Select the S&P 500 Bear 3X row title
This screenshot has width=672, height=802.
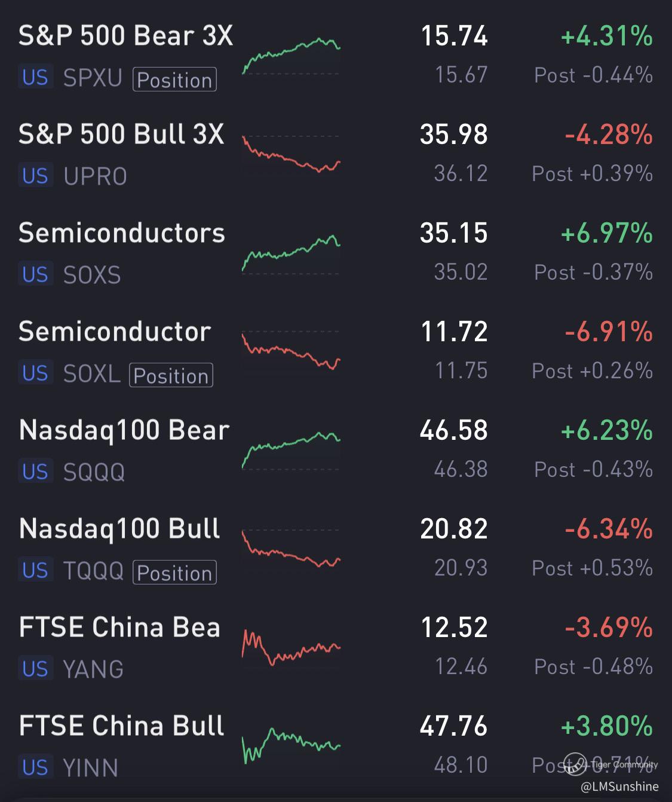point(125,36)
